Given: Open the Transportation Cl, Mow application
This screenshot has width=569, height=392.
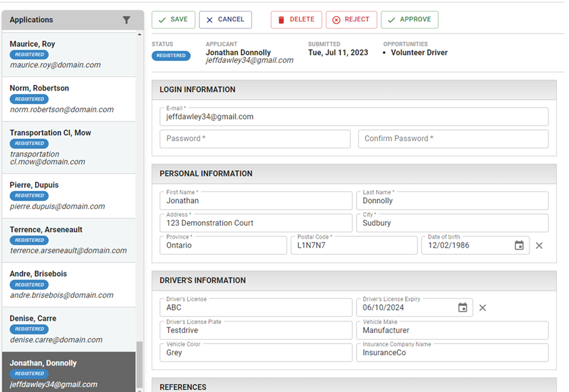Looking at the screenshot, I should (x=69, y=147).
